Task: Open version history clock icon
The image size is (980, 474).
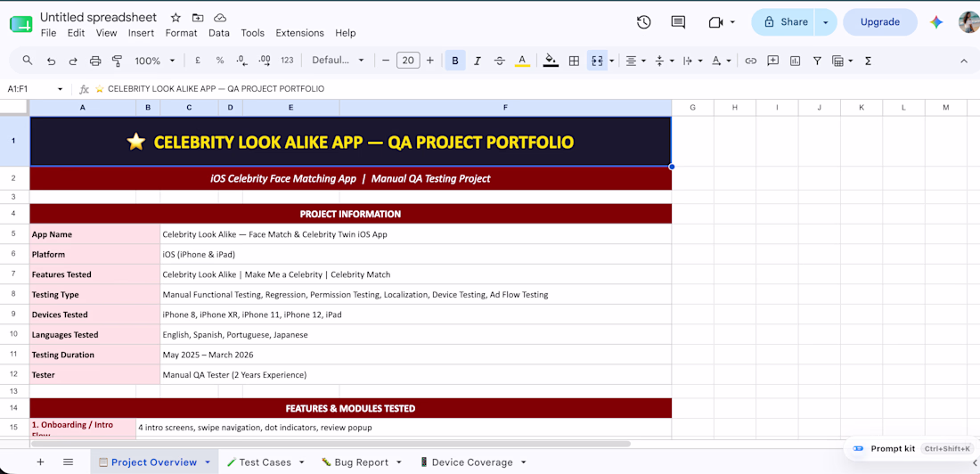Action: coord(644,22)
